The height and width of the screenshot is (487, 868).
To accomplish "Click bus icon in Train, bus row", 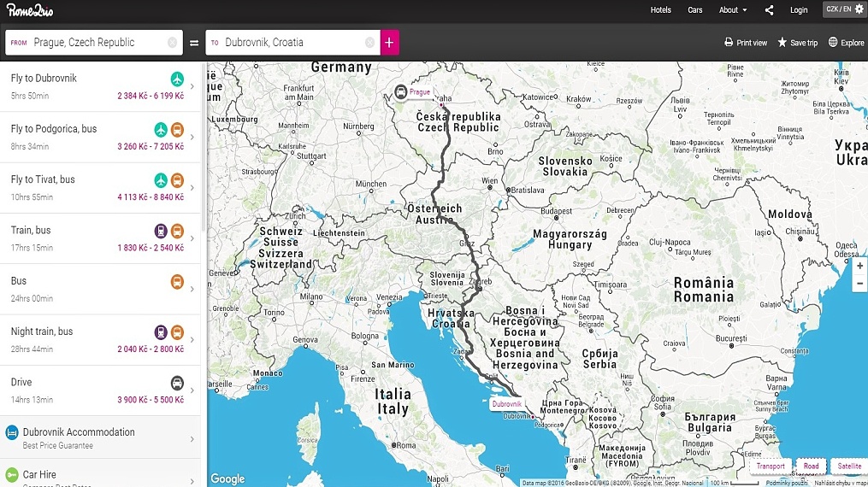I will [177, 231].
